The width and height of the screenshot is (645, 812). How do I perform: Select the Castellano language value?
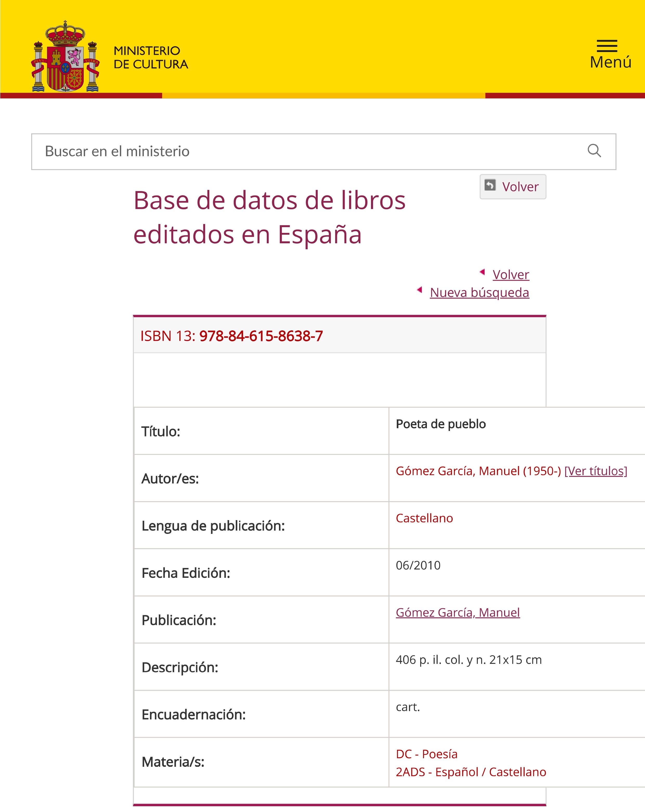point(424,518)
